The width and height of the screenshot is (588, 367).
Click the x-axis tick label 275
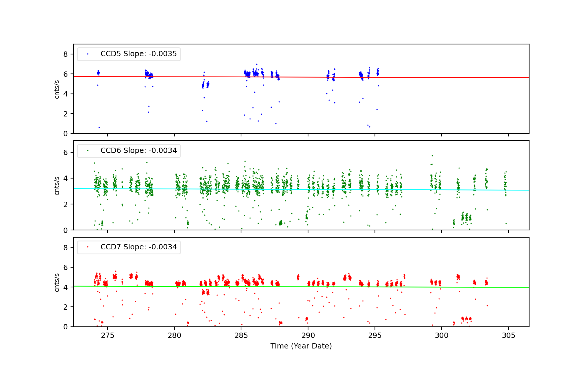click(x=107, y=336)
